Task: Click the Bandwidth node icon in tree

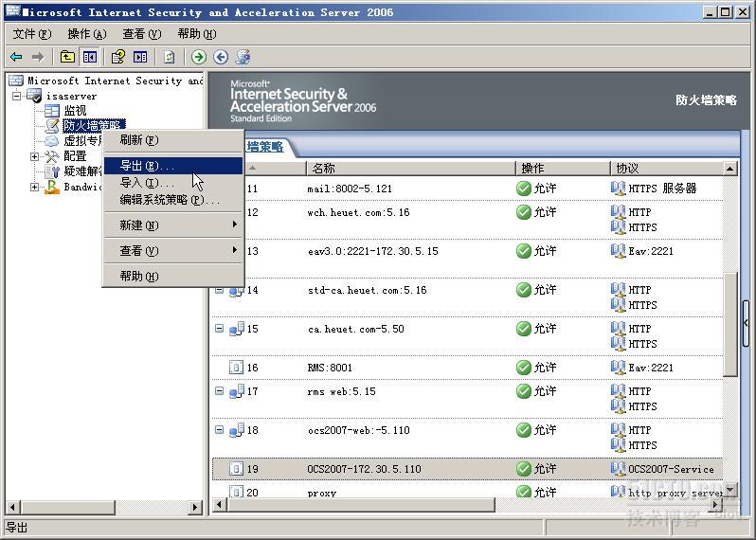Action: 51,187
